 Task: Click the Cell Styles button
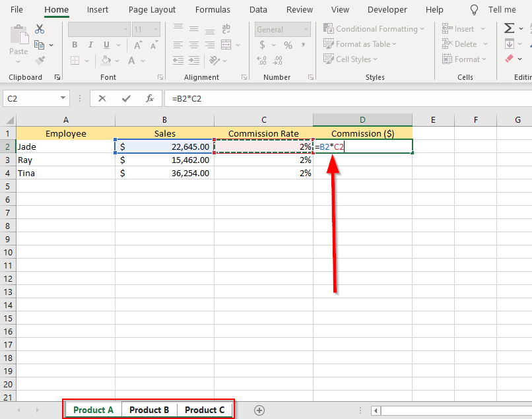coord(352,59)
